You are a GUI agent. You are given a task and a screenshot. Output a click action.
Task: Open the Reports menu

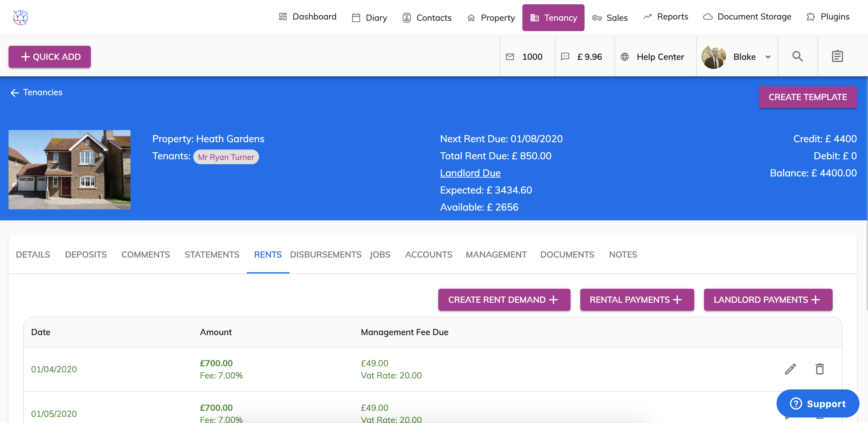tap(666, 17)
